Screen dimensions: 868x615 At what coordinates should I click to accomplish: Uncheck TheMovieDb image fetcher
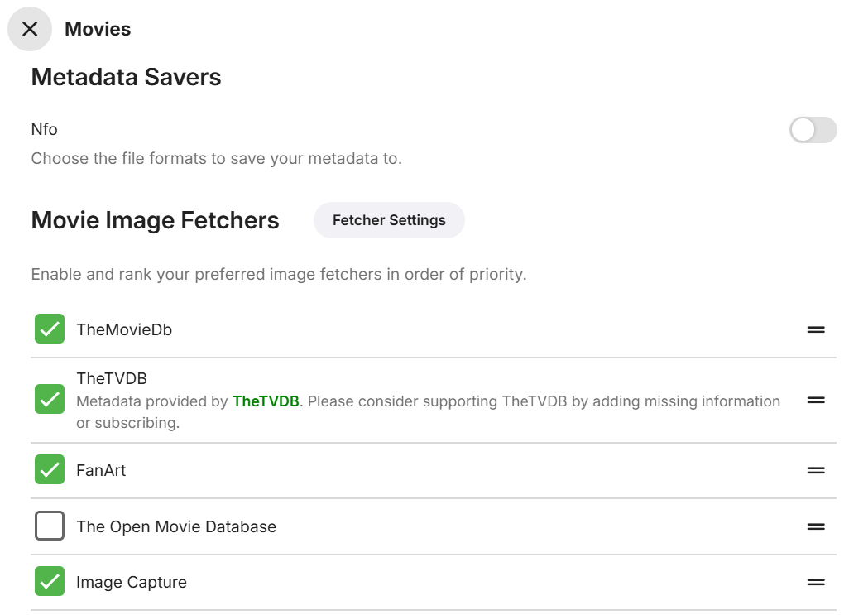[x=50, y=329]
